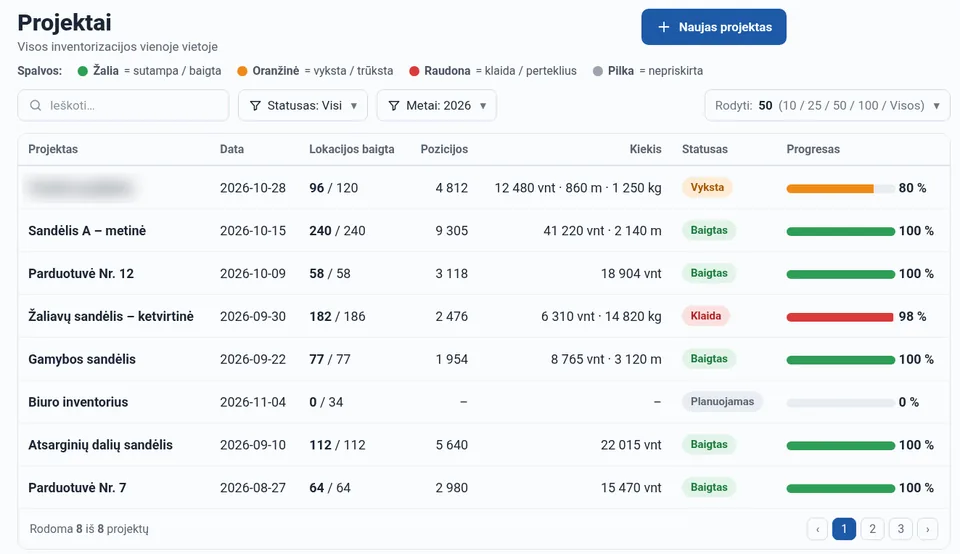Screen dimensions: 960x554
Task: Create a new project with Naujas projektas
Action: 714,27
